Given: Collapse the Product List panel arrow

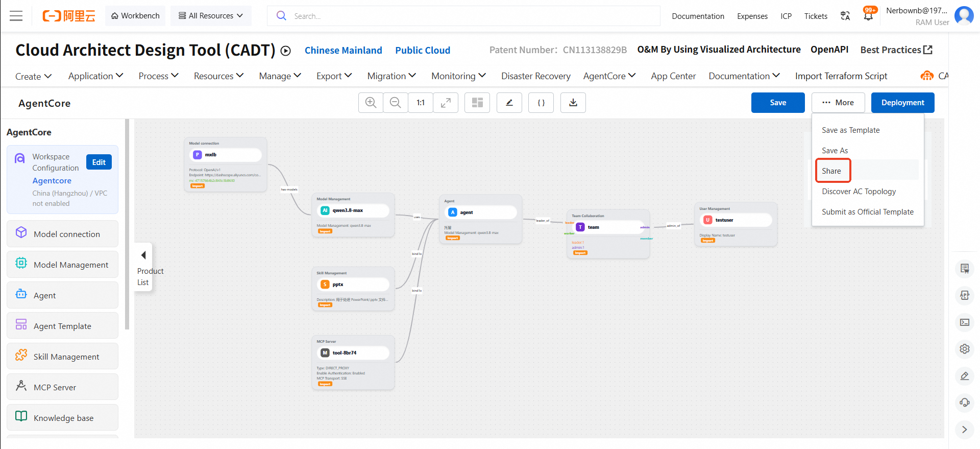Looking at the screenshot, I should (x=143, y=255).
